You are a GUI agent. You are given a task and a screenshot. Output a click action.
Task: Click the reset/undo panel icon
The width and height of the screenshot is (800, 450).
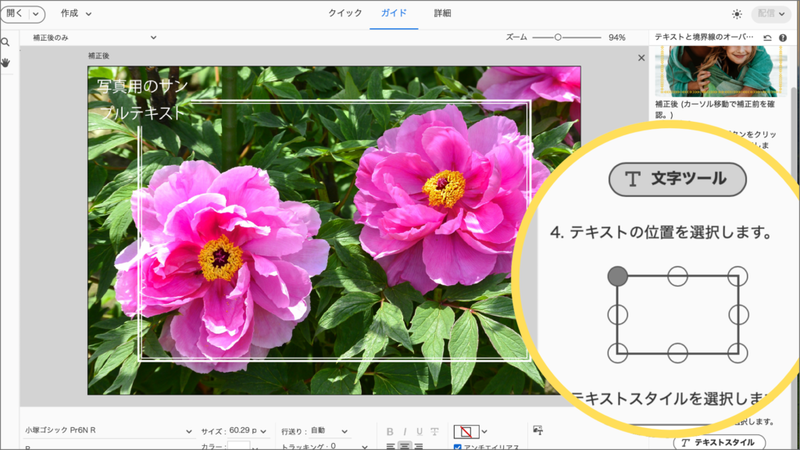pos(767,37)
